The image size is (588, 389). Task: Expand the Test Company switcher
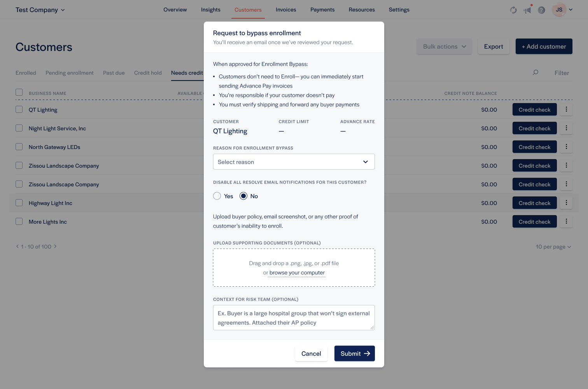point(40,10)
